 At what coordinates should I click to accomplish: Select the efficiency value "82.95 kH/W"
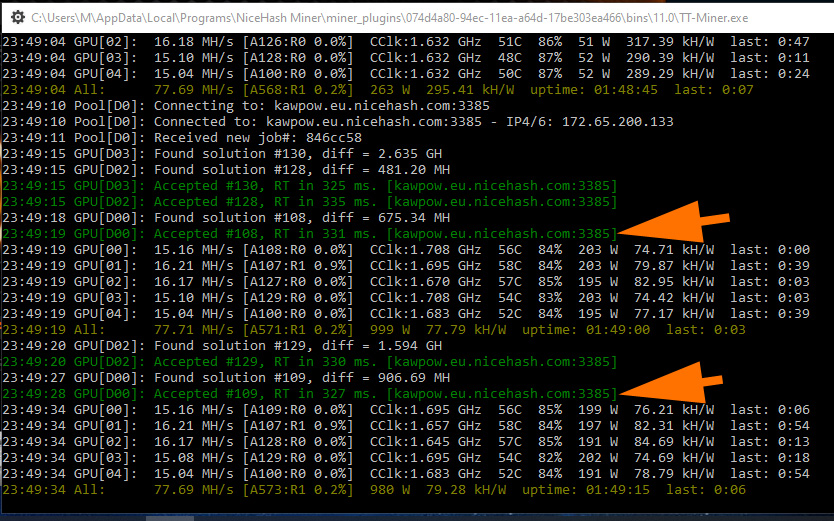[x=674, y=281]
